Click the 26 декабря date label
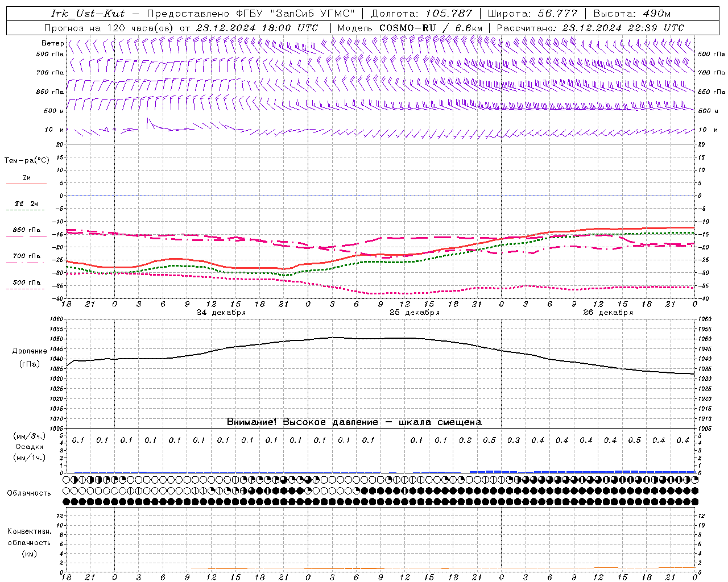Image resolution: width=728 pixels, height=582 pixels. coord(608,313)
